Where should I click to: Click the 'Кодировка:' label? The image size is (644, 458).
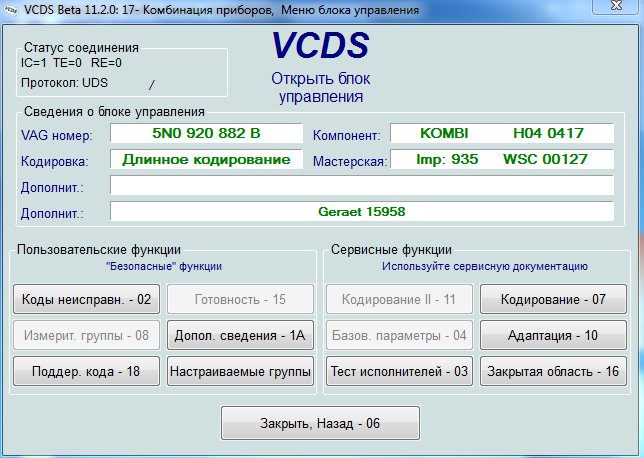[55, 161]
